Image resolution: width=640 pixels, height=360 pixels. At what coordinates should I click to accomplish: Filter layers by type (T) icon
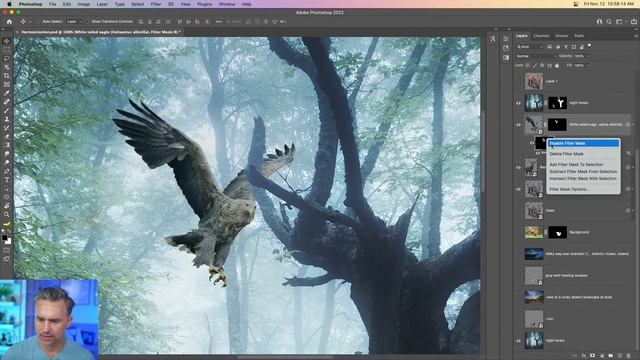566,47
